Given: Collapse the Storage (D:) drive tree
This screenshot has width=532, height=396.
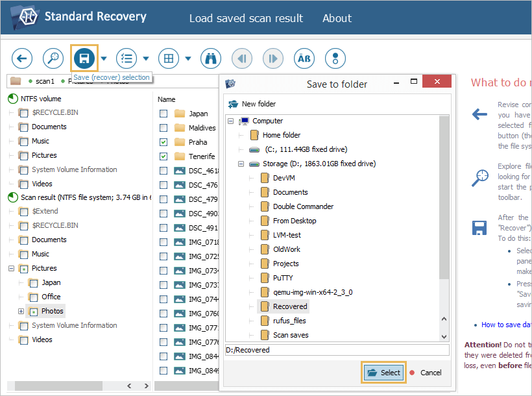Looking at the screenshot, I should click(241, 164).
